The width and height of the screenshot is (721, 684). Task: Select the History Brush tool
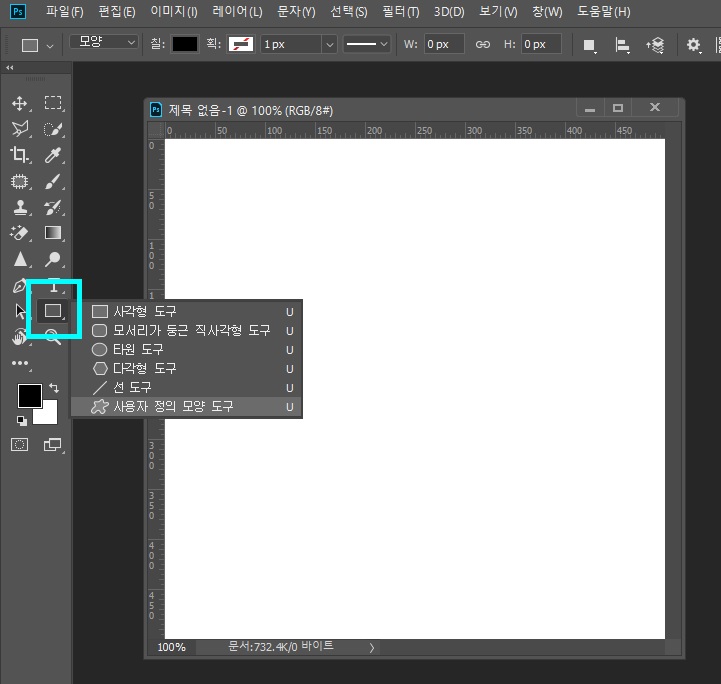pos(53,207)
